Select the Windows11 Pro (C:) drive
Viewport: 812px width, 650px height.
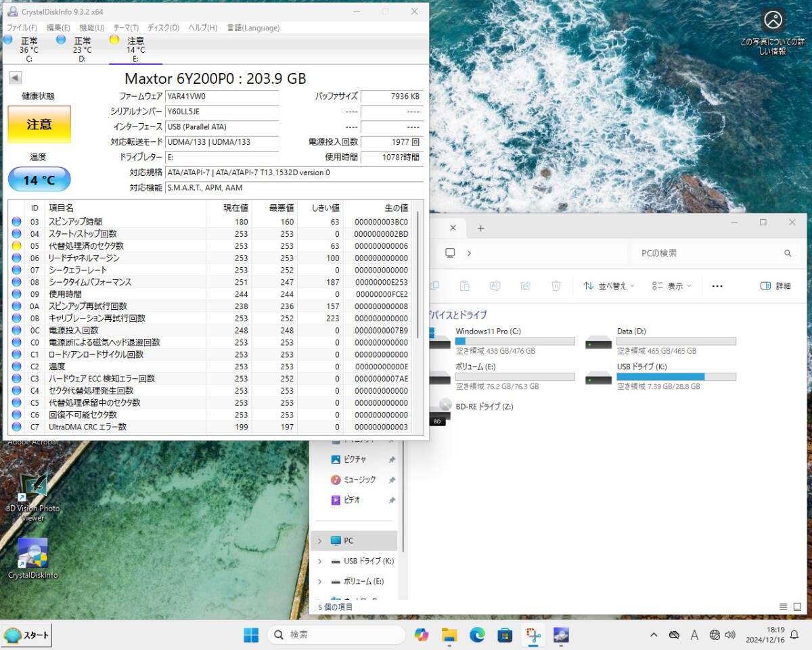pos(502,341)
